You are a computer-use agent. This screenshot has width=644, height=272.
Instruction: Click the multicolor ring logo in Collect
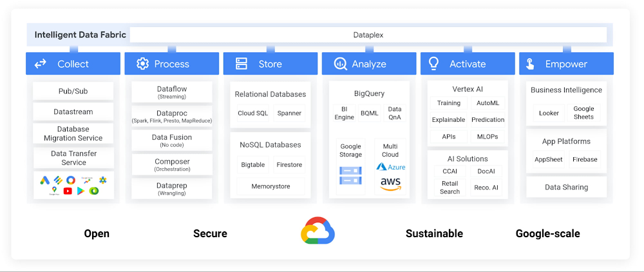pos(71,180)
